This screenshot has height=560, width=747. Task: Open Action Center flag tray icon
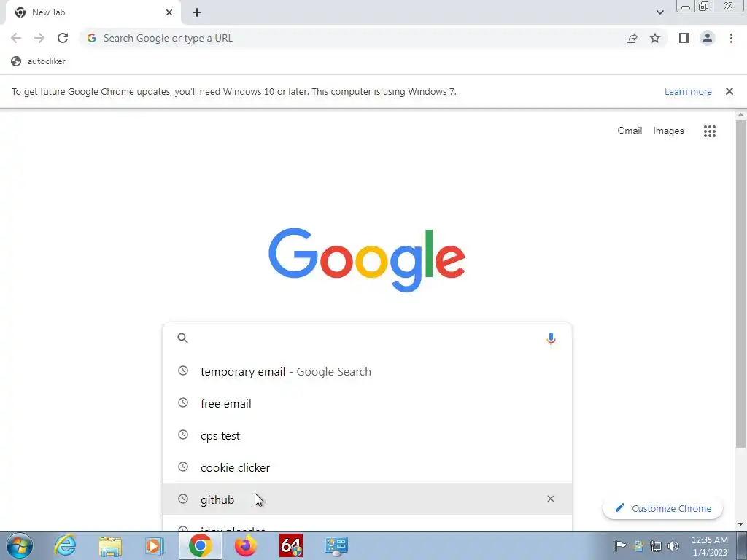620,545
